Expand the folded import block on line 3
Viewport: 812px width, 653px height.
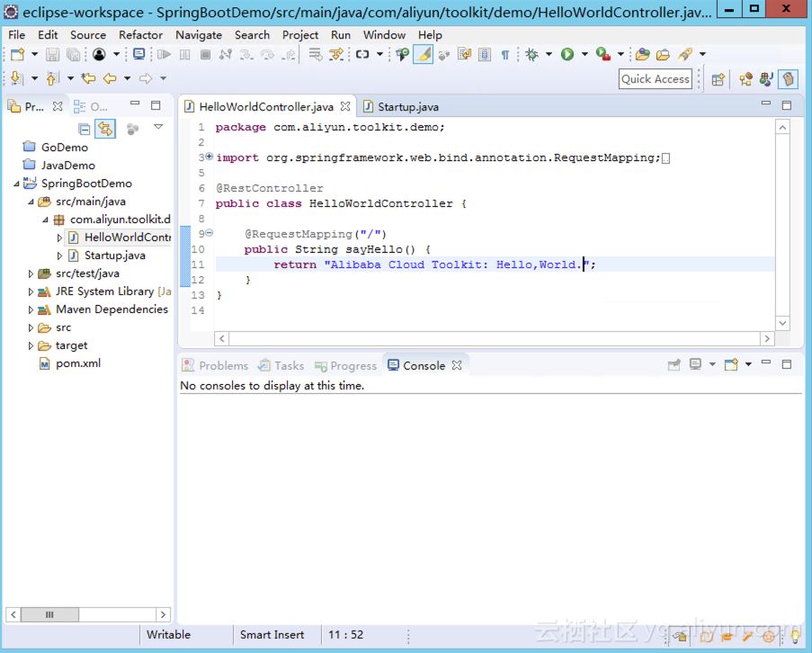[210, 157]
